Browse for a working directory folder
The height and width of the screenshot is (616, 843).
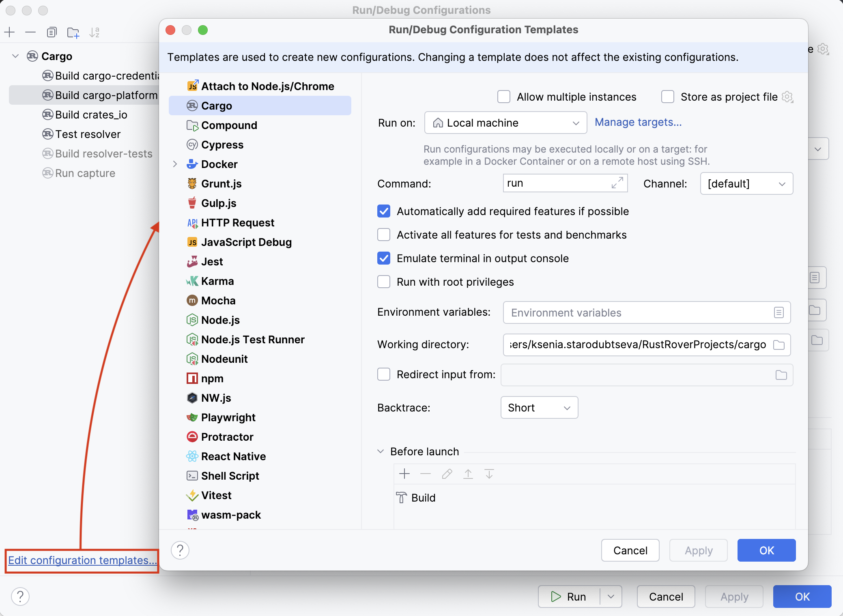click(x=779, y=345)
